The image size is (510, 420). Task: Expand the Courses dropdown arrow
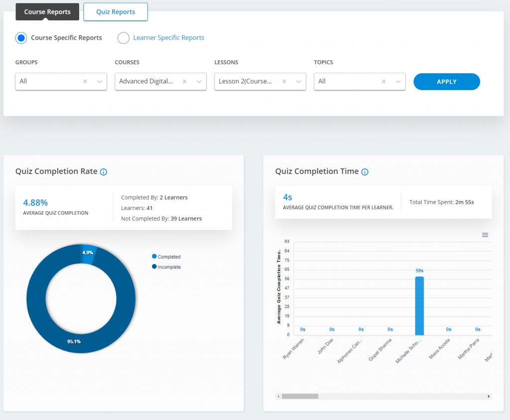click(199, 82)
